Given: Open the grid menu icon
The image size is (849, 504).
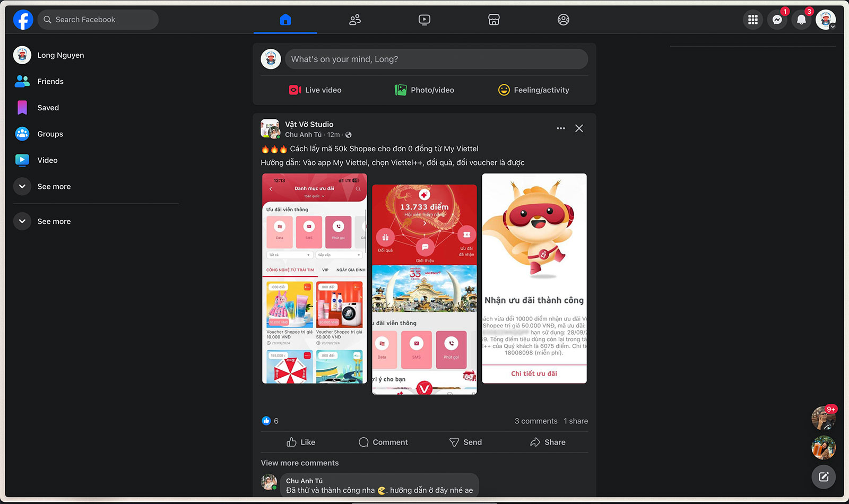Looking at the screenshot, I should coord(752,20).
